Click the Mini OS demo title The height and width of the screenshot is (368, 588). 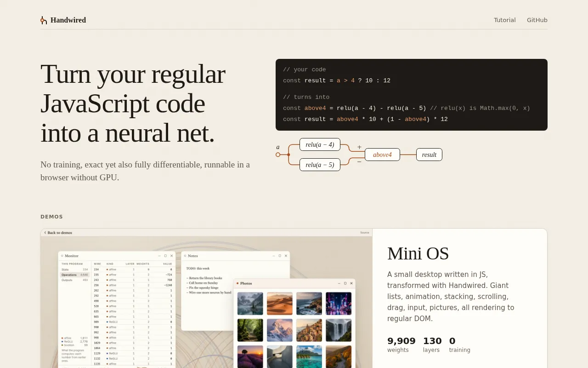click(x=418, y=253)
